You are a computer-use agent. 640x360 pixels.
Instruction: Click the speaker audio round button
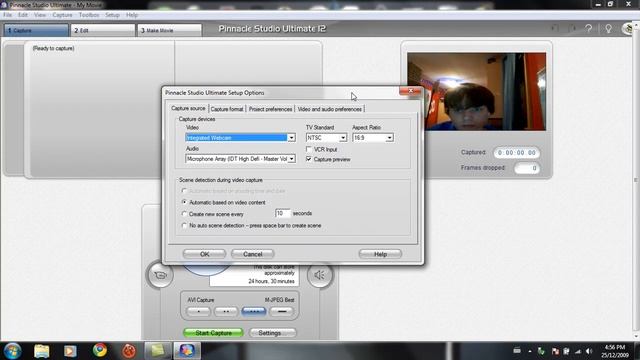coord(320,275)
